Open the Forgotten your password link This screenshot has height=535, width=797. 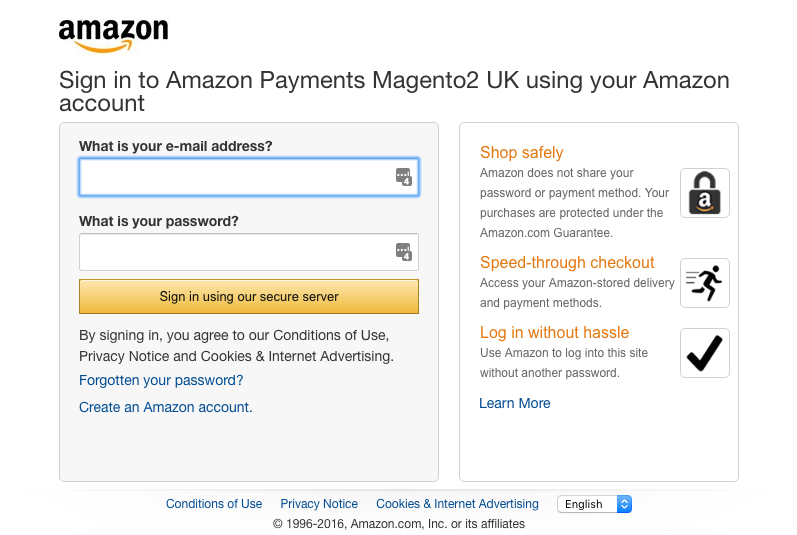pos(161,381)
